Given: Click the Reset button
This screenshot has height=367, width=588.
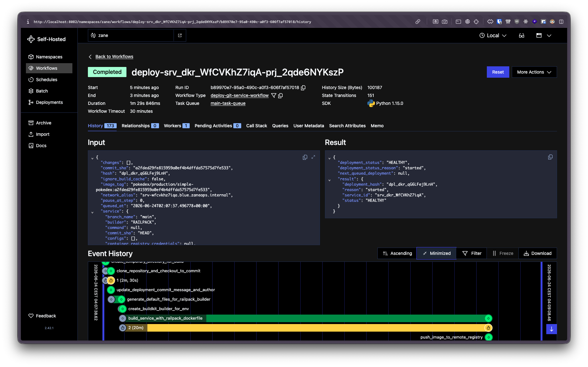Looking at the screenshot, I should click(x=498, y=72).
